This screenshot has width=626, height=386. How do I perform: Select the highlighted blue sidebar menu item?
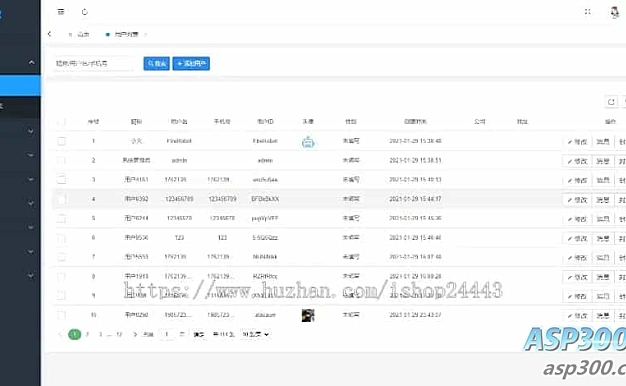point(20,85)
